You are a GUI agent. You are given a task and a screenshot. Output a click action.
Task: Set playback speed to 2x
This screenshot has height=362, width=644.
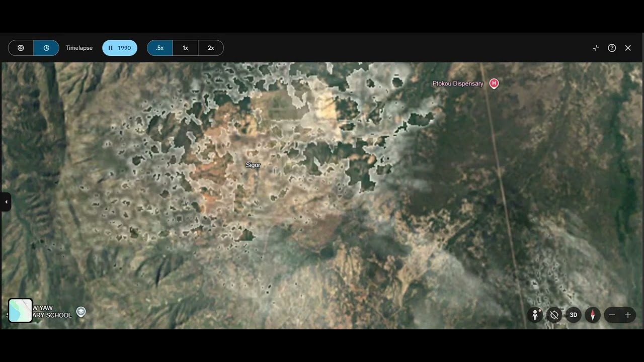pyautogui.click(x=211, y=48)
